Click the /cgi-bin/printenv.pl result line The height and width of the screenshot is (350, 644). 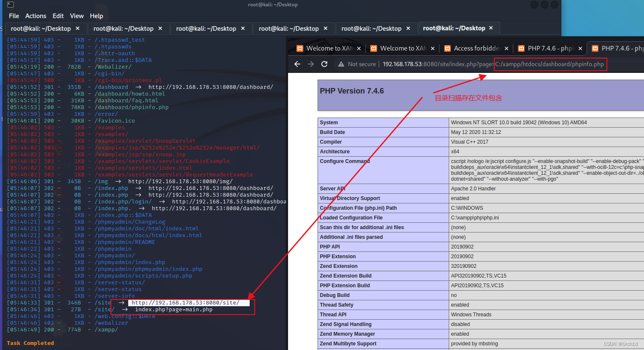(x=84, y=80)
